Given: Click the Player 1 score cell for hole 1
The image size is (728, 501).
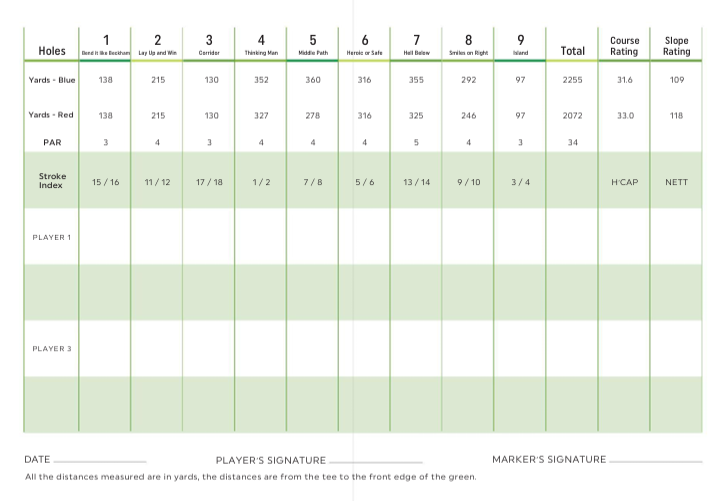Looking at the screenshot, I should (105, 237).
